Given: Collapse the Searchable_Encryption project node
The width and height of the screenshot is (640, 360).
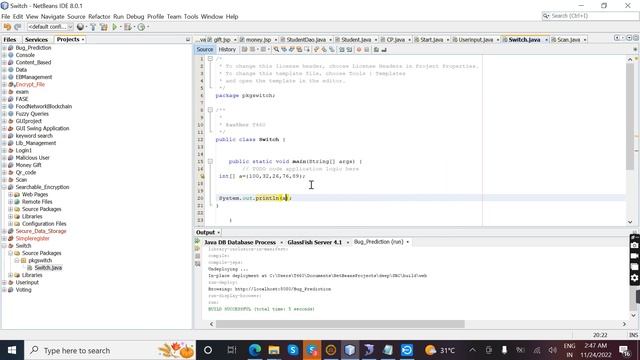Looking at the screenshot, I should [4, 187].
